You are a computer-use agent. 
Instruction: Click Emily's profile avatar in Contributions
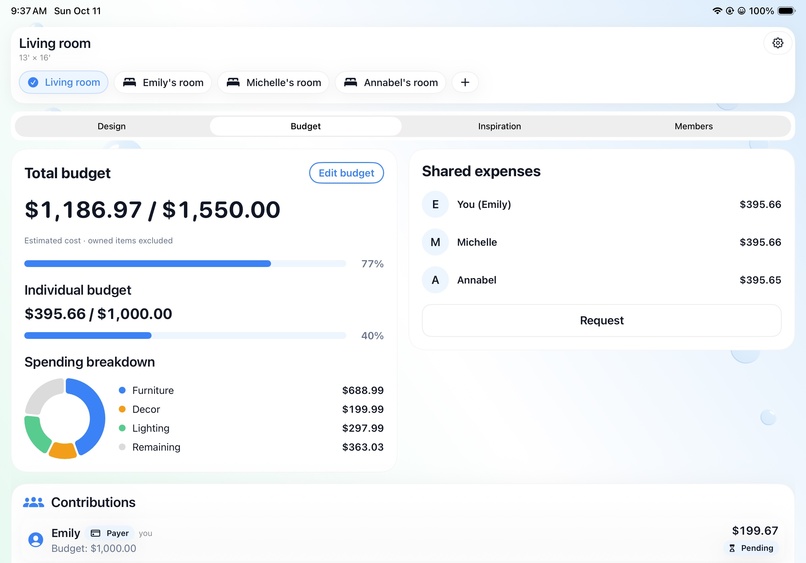coord(35,539)
